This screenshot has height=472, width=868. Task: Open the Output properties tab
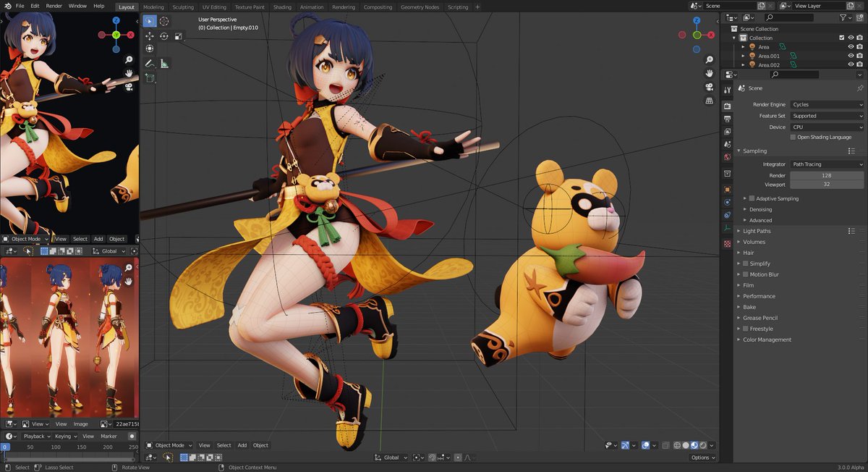click(x=727, y=119)
